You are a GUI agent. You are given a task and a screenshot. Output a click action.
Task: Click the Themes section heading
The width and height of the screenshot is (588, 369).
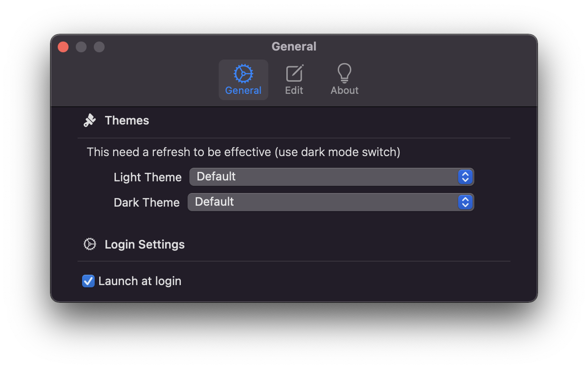pyautogui.click(x=127, y=120)
